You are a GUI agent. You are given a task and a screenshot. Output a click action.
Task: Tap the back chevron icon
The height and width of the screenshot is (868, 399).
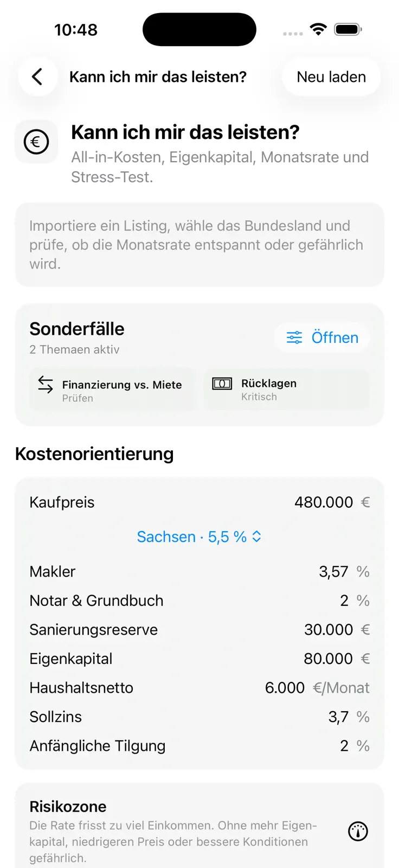coord(37,76)
